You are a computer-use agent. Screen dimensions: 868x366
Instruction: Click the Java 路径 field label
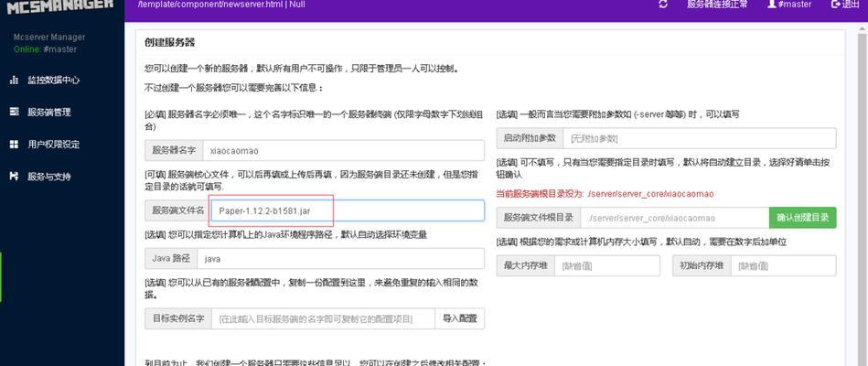click(x=171, y=259)
